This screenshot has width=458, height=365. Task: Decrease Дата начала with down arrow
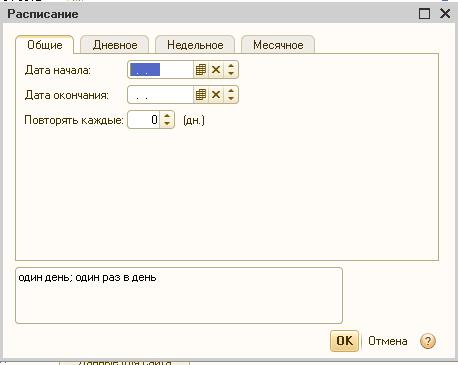pos(231,74)
